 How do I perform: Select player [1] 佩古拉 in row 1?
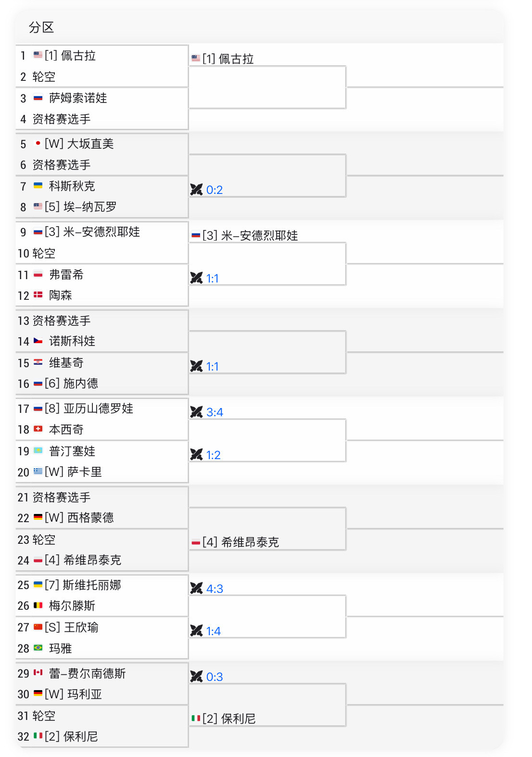pos(70,56)
